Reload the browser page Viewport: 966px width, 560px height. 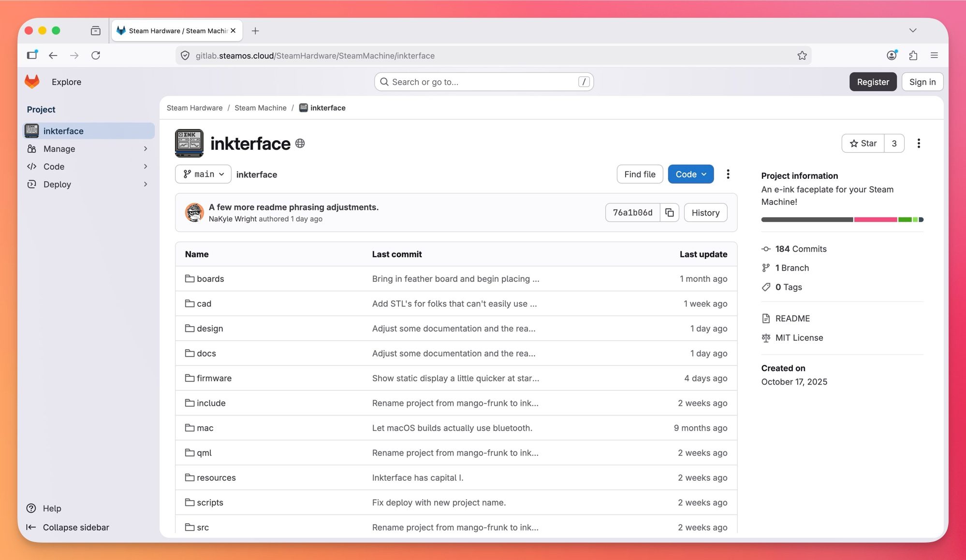pyautogui.click(x=96, y=56)
